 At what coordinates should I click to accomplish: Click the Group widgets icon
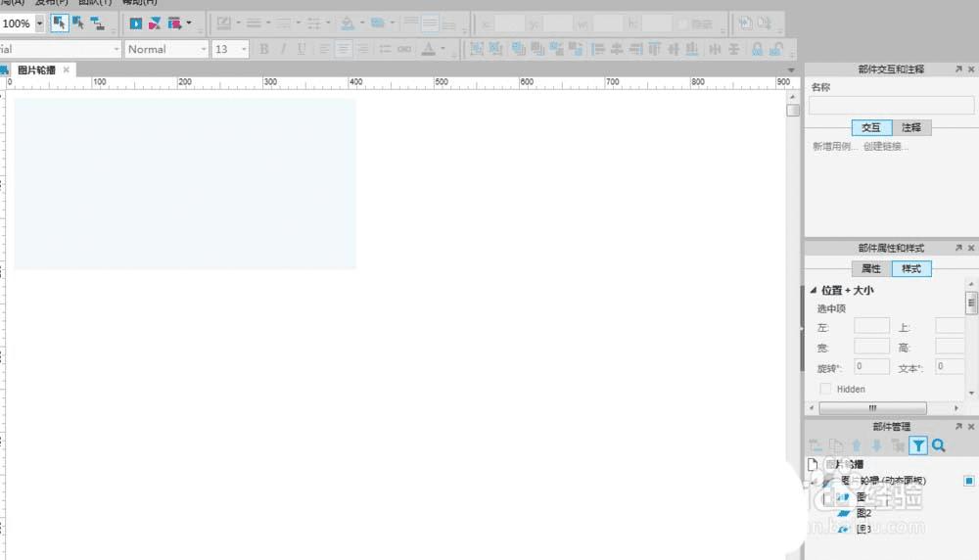click(x=477, y=49)
